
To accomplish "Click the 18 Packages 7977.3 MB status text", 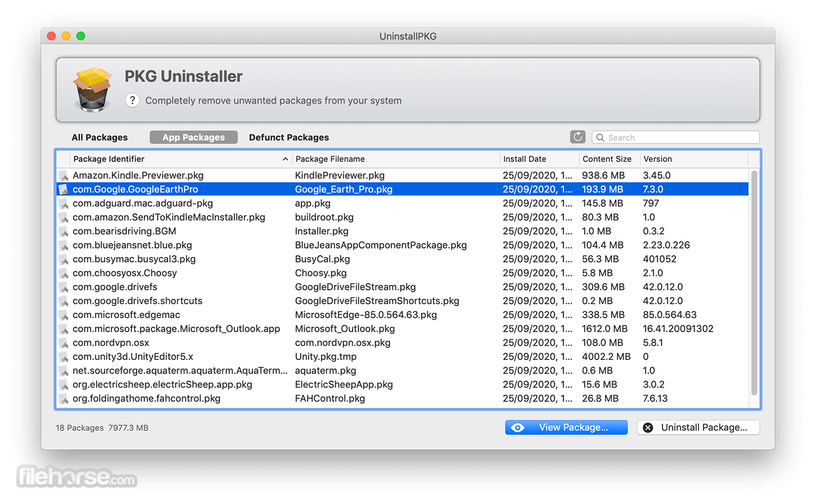I will point(102,428).
